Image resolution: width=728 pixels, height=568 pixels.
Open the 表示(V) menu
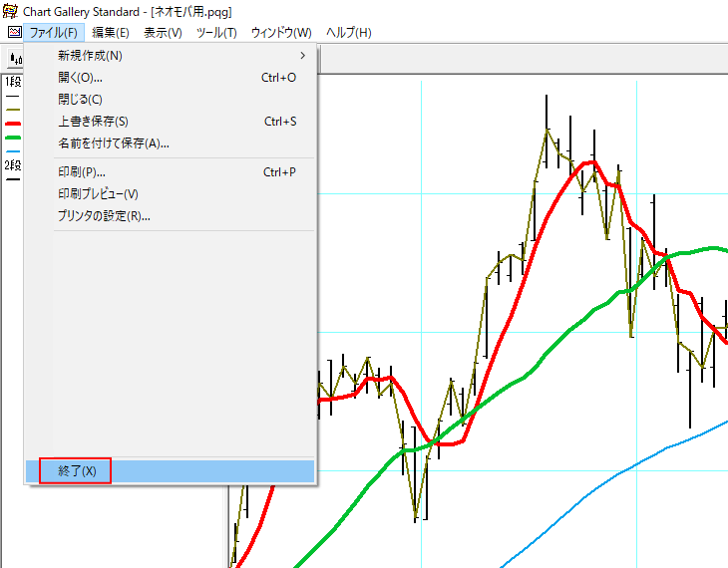(163, 33)
